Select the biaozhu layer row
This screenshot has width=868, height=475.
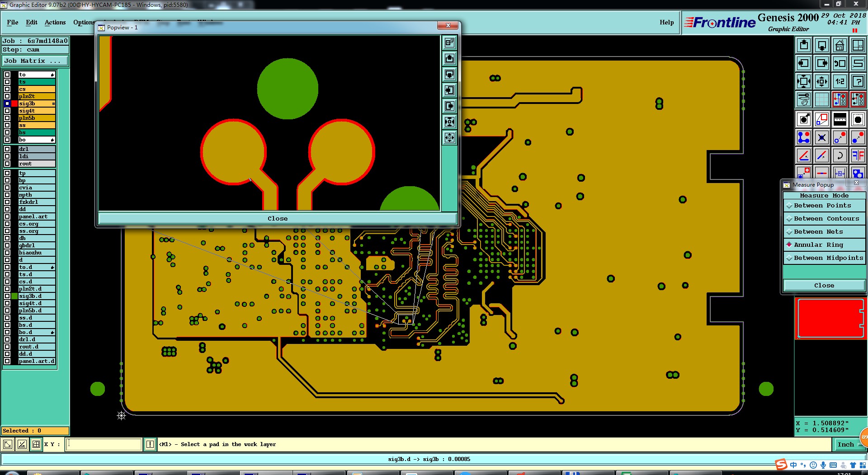pos(37,253)
